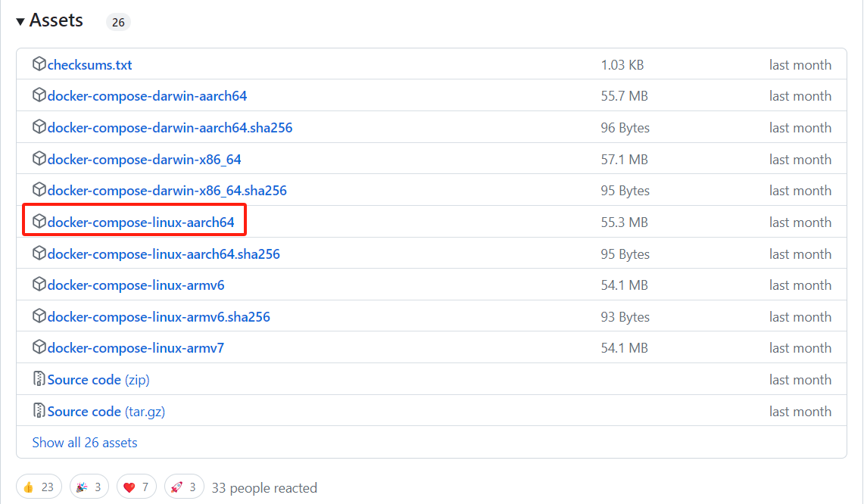Screen dimensions: 867x504
Task: Show all 26 assets
Action: click(85, 443)
